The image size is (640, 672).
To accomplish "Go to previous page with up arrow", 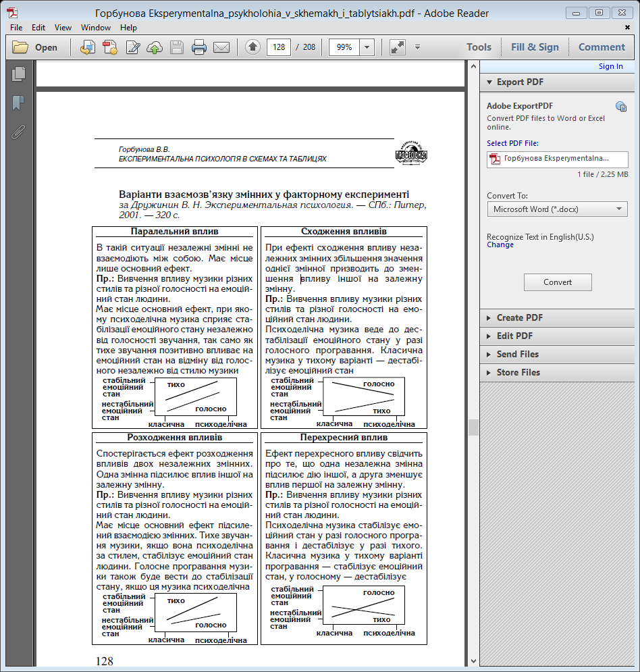I will pos(252,47).
